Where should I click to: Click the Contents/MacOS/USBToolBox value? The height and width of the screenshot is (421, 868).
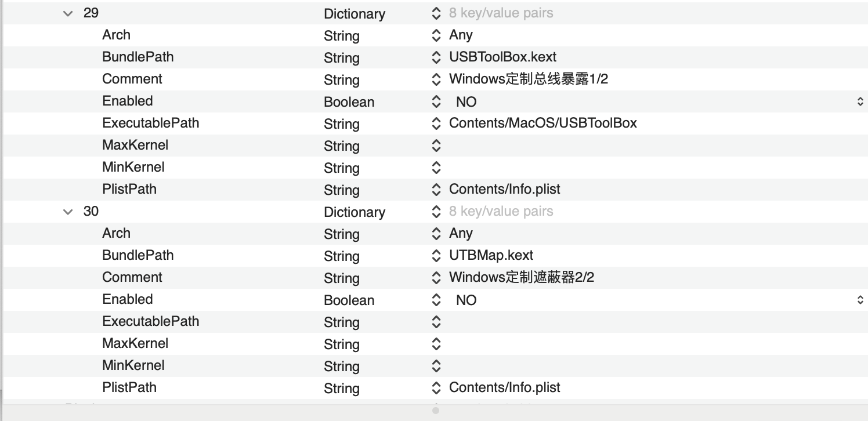[x=542, y=124]
